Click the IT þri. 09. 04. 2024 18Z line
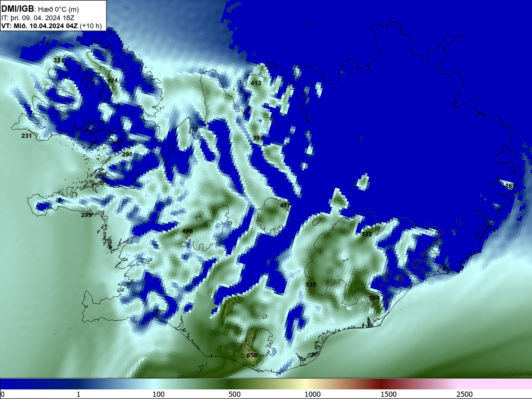 (x=38, y=18)
